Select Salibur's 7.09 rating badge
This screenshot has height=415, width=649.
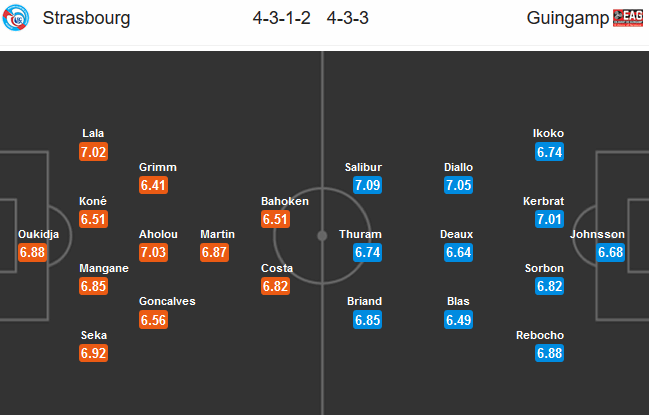point(369,185)
